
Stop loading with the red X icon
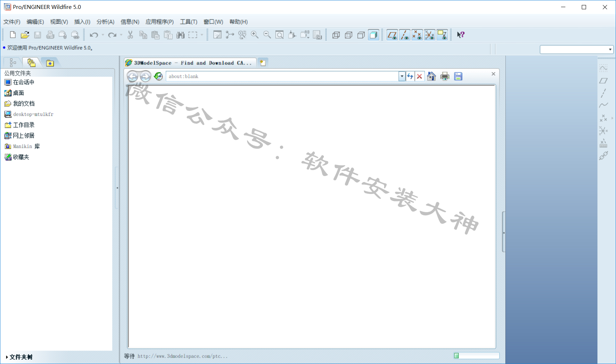pyautogui.click(x=419, y=76)
